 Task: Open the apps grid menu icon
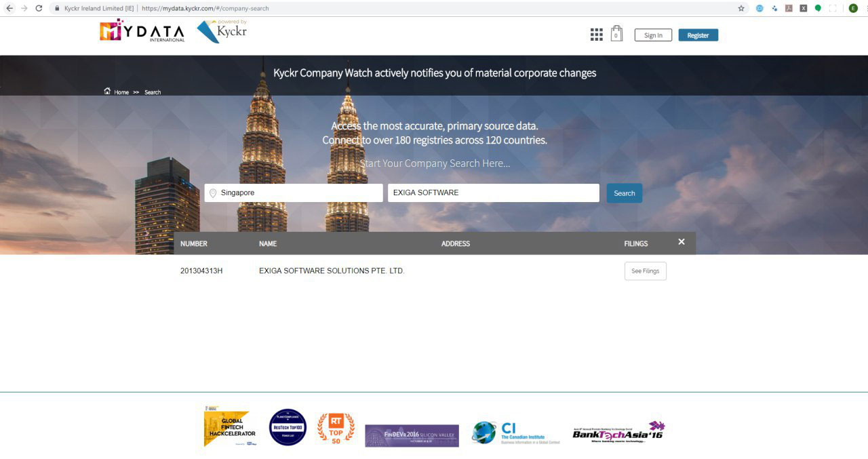coord(596,35)
